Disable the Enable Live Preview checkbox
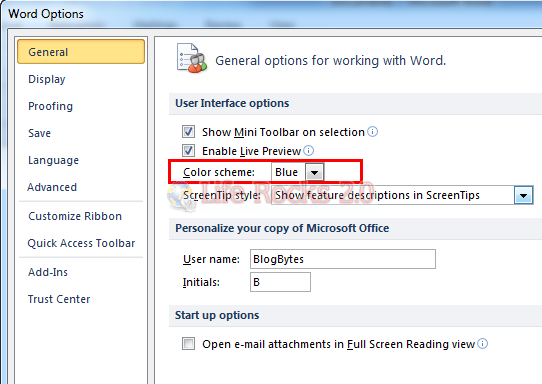Screen dimensions: 542x384 pyautogui.click(x=188, y=151)
